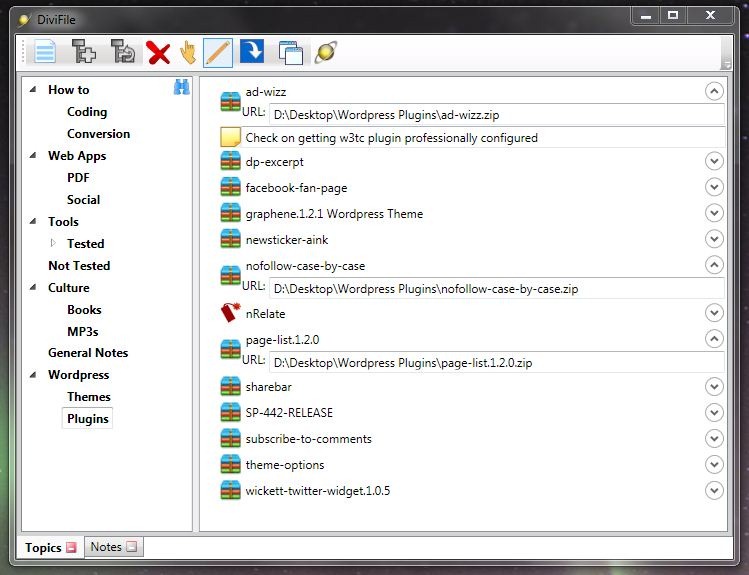Click the archive icon beside nofollow-case-by-case
749x575 pixels.
pyautogui.click(x=231, y=276)
